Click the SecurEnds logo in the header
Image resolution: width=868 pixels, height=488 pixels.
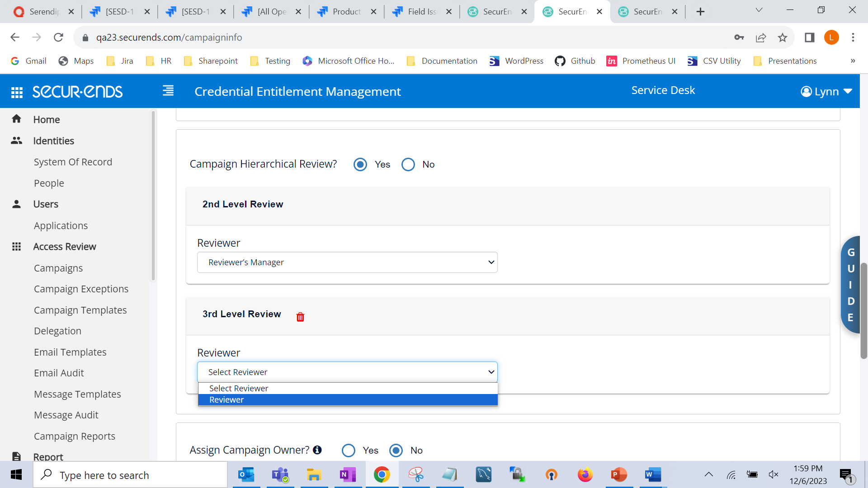pyautogui.click(x=77, y=91)
